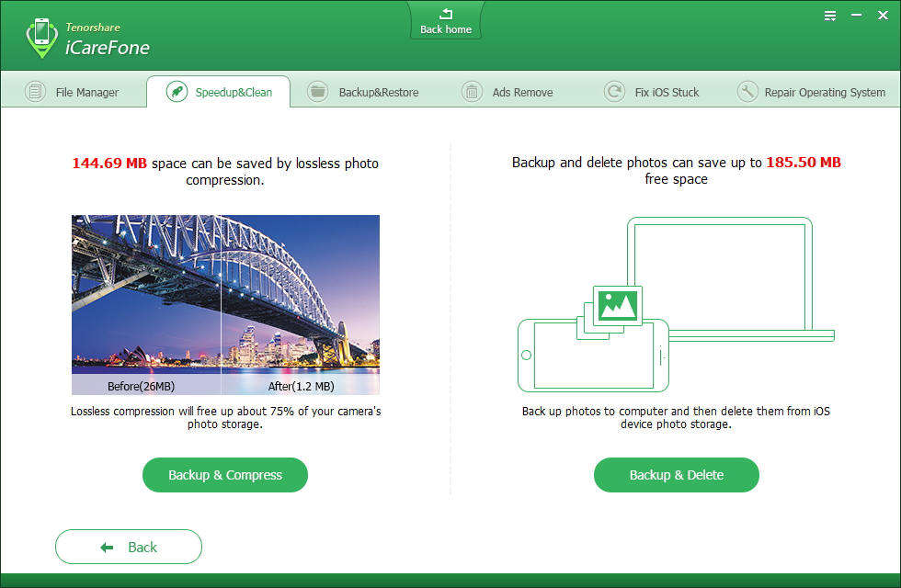Click the Backup&Restore folder icon
The height and width of the screenshot is (588, 901).
(317, 92)
